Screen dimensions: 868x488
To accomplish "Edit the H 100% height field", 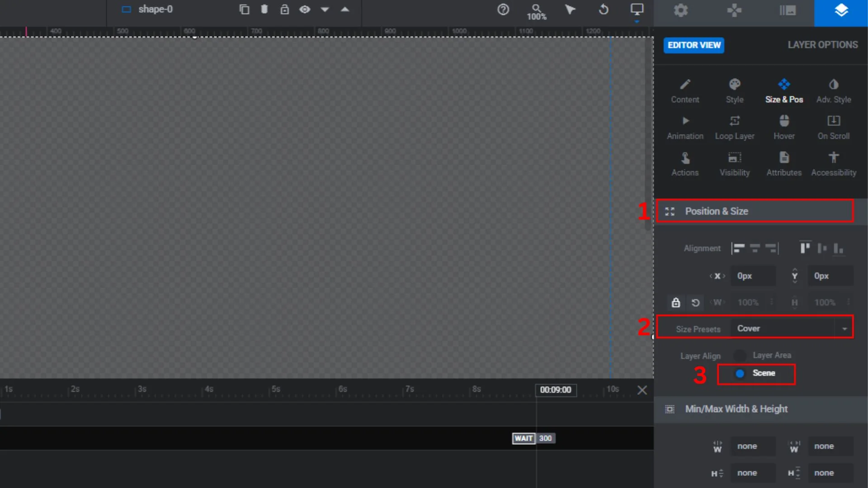I will [x=831, y=302].
